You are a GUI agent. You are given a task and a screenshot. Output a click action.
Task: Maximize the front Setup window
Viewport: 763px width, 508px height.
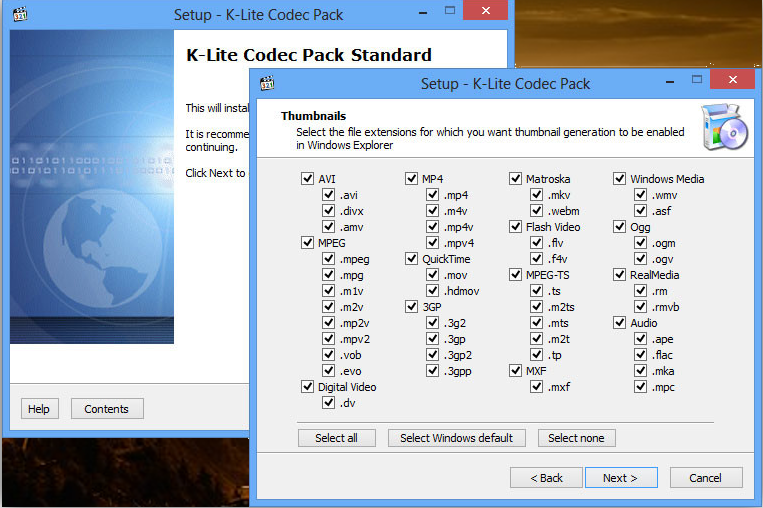click(697, 79)
